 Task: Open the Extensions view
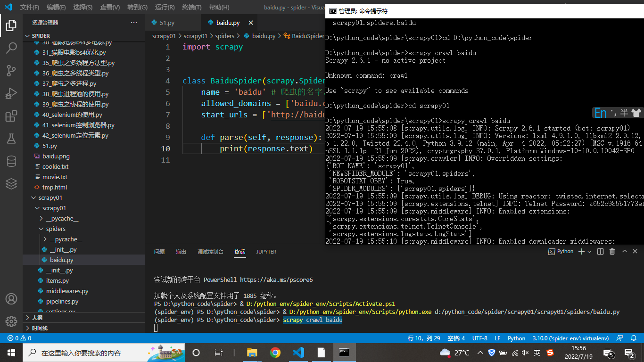[x=11, y=116]
